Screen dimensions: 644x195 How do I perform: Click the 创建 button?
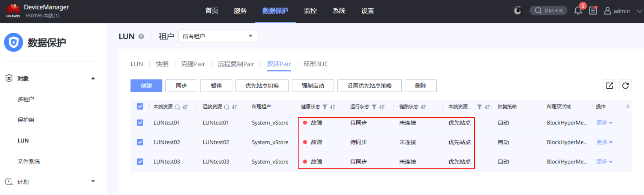click(146, 85)
